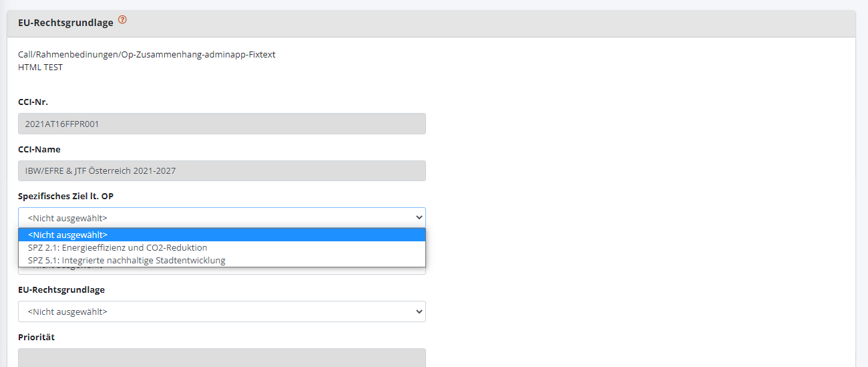Choose SPZ 5.1 Integrierte nachhaltige Stadtentwicklung
The width and height of the screenshot is (868, 367).
click(x=126, y=261)
